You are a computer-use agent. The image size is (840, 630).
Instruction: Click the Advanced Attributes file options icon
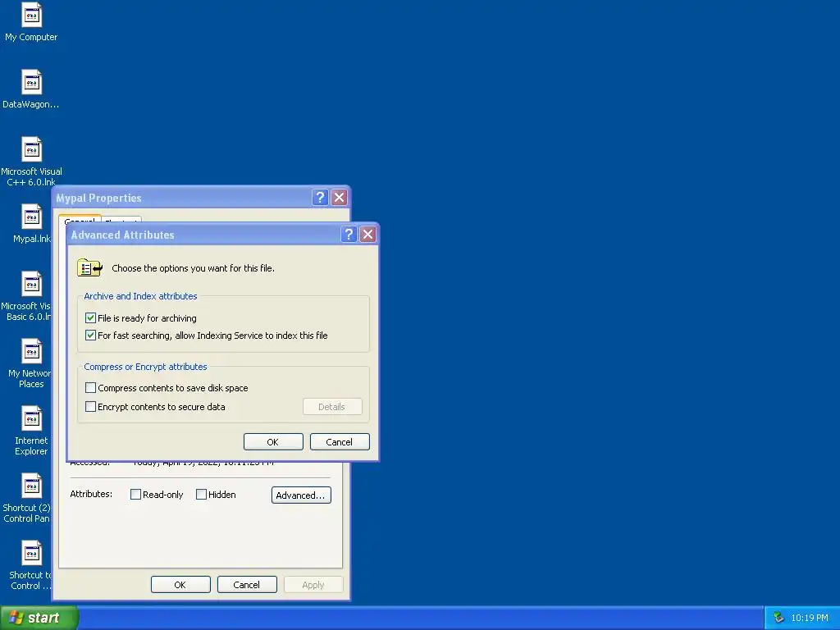tap(89, 267)
